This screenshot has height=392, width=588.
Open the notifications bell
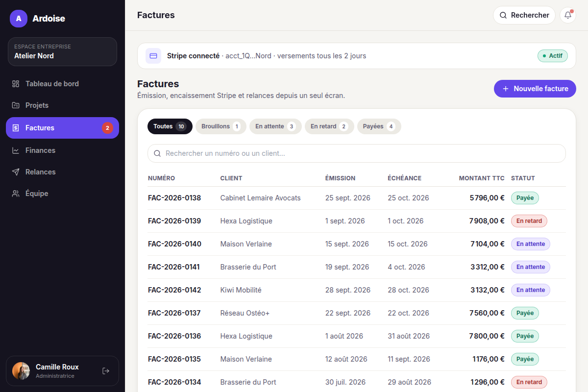pos(568,15)
